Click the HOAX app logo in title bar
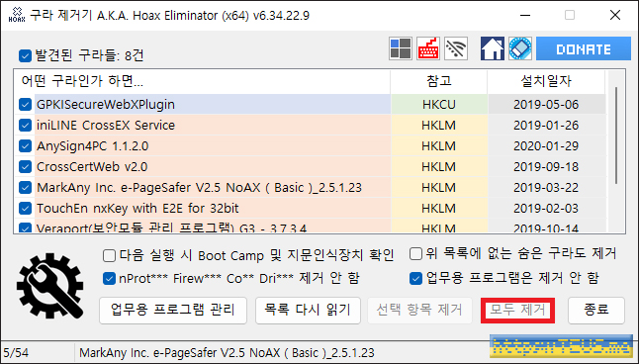The width and height of the screenshot is (639, 364). tap(17, 14)
